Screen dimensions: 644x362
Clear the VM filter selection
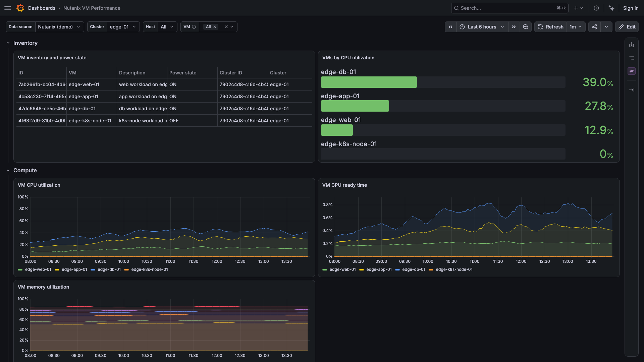pos(226,27)
